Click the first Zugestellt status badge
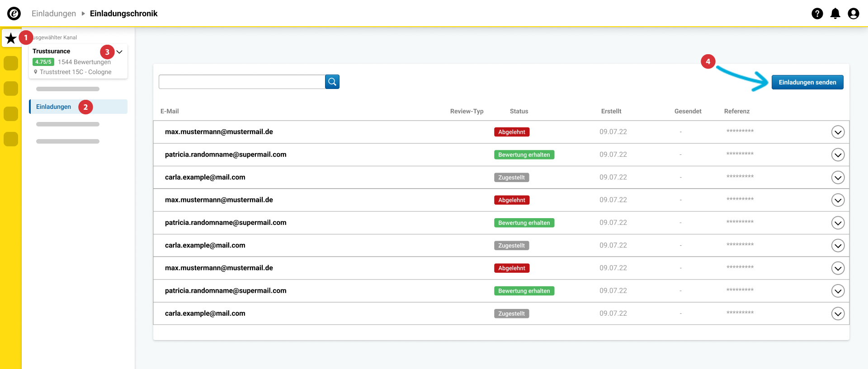The image size is (868, 369). (511, 177)
